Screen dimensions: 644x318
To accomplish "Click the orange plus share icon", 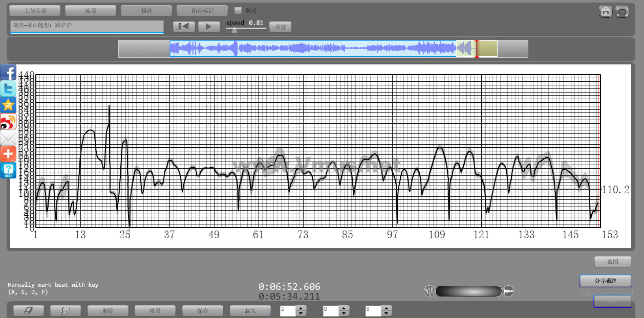I will pyautogui.click(x=8, y=154).
